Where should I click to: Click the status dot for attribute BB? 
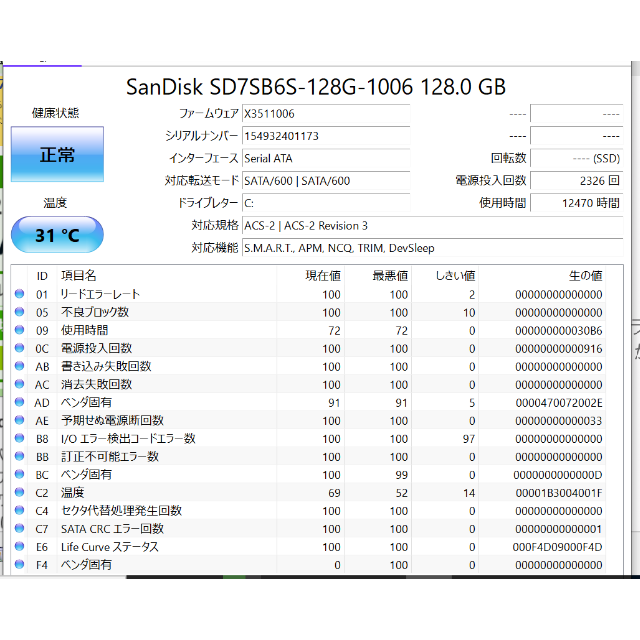[x=19, y=456]
